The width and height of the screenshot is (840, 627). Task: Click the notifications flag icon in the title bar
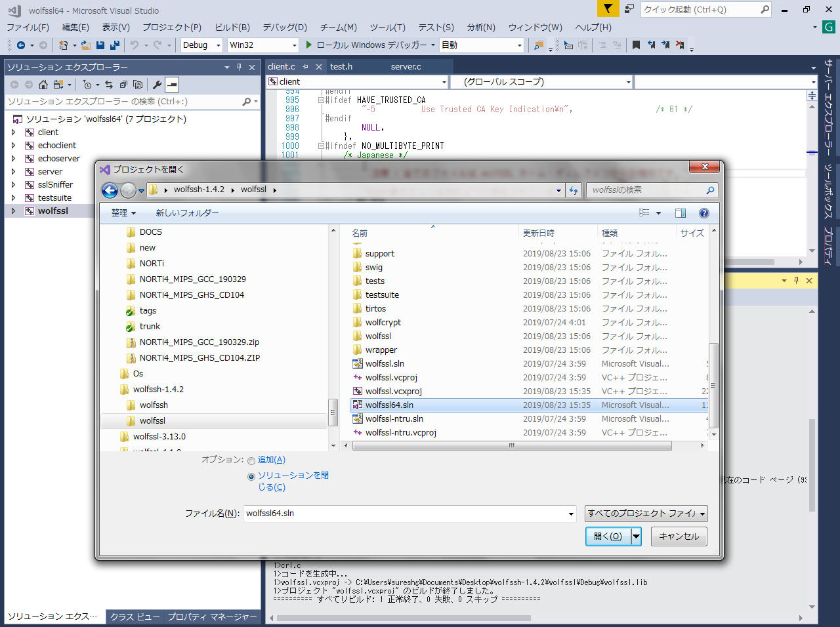[x=608, y=9]
